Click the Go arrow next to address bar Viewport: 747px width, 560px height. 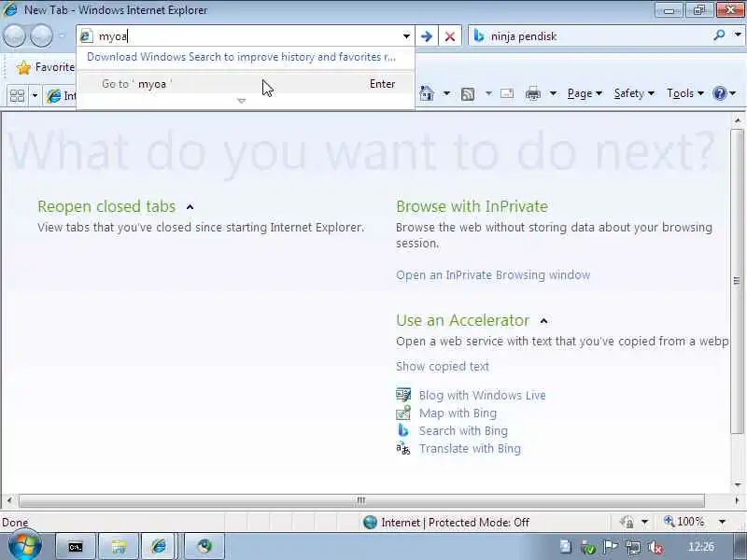point(427,36)
